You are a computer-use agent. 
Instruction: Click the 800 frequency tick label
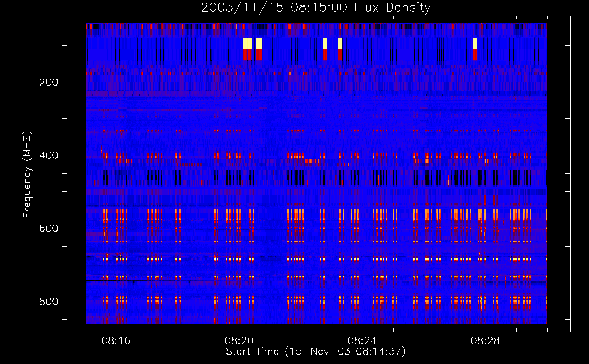(48, 301)
